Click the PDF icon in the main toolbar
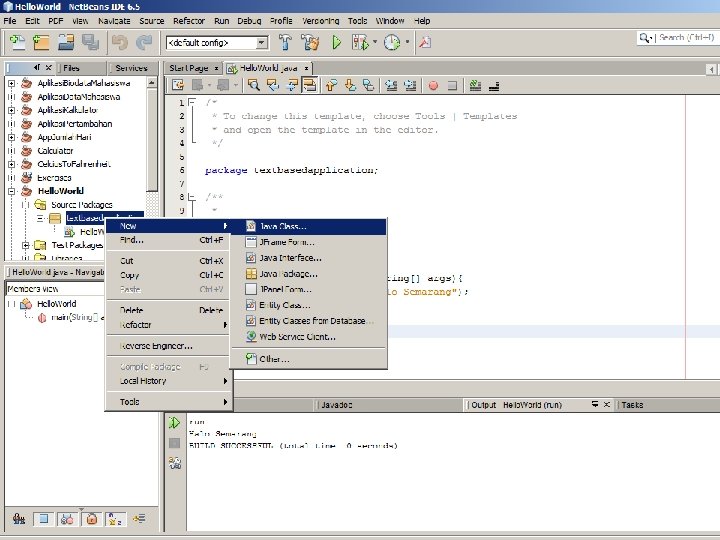720x540 pixels. pos(424,43)
